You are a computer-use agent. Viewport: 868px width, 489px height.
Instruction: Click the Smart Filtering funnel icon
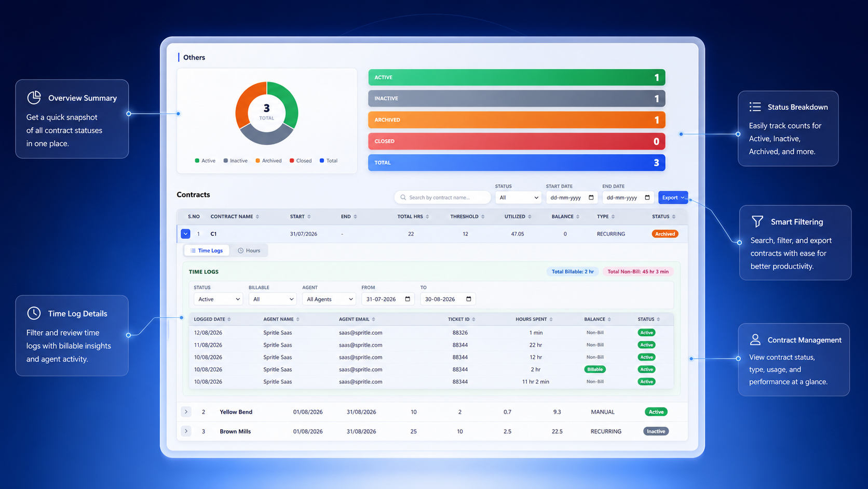coord(757,221)
